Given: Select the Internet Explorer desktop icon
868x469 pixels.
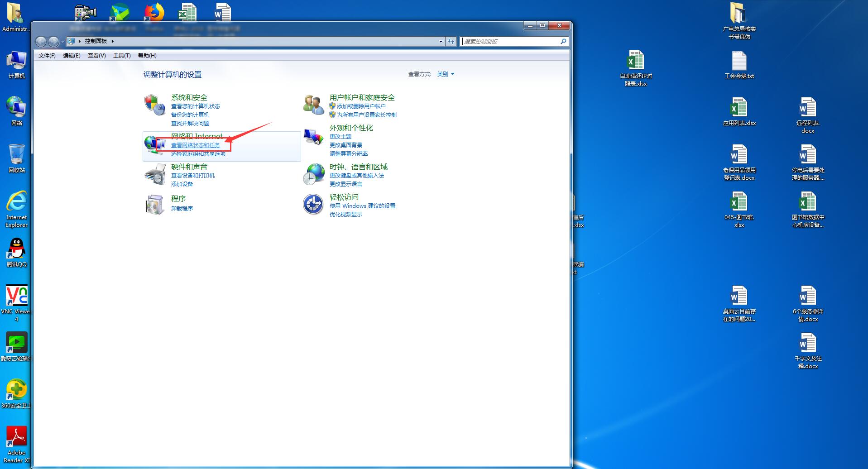Looking at the screenshot, I should coord(17,209).
